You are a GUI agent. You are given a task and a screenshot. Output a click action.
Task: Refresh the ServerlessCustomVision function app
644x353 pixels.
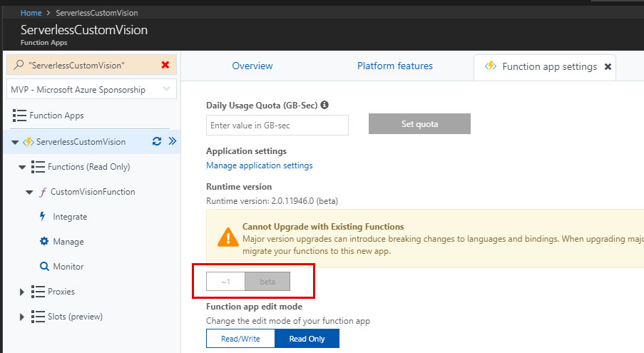tap(156, 142)
